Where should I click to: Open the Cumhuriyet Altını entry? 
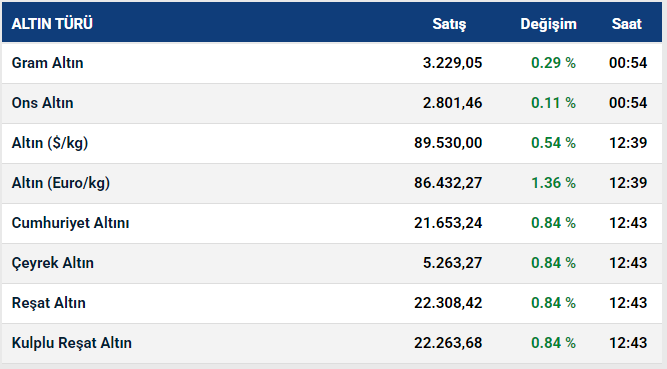point(70,223)
